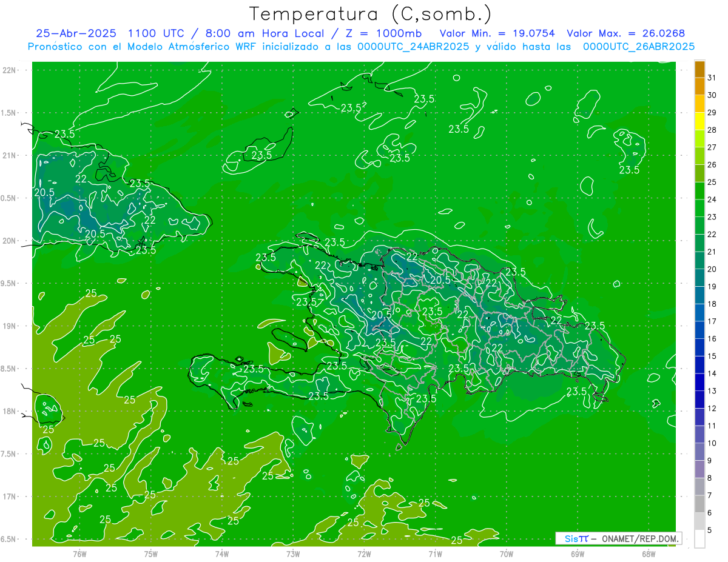This screenshot has height=562, width=728.
Task: Click the purple scale swatch between 9 and 10
Action: (699, 452)
